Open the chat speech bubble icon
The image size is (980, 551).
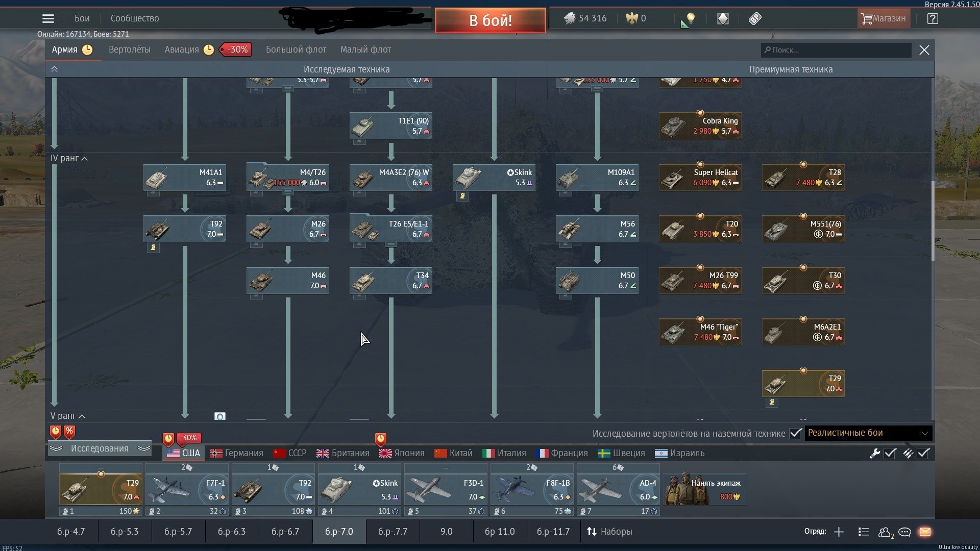pos(904,532)
